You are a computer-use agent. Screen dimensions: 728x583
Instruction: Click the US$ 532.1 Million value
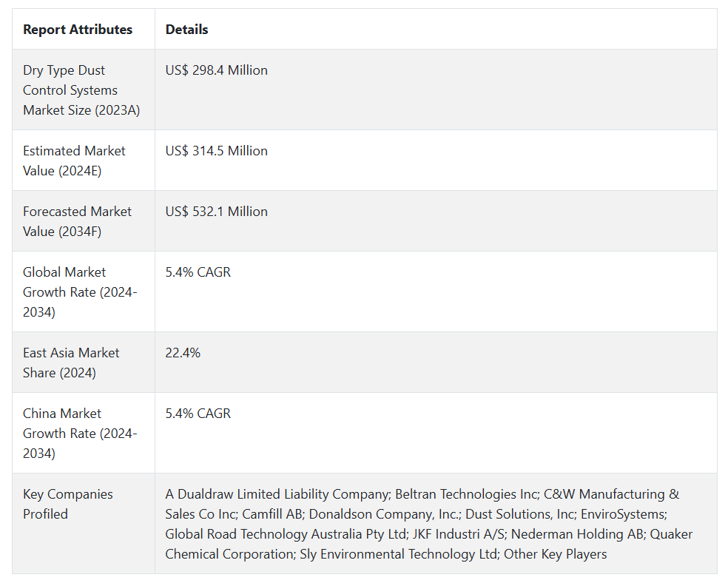pos(217,212)
